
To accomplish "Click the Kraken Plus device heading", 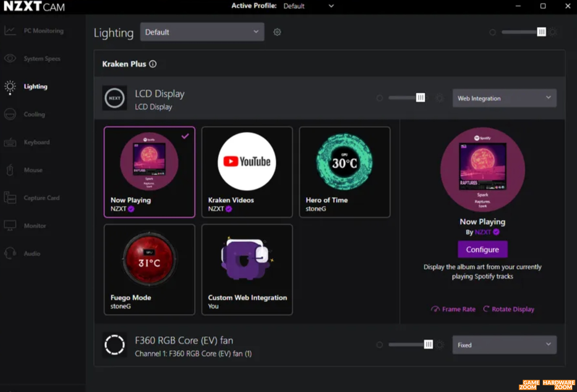I will (124, 64).
